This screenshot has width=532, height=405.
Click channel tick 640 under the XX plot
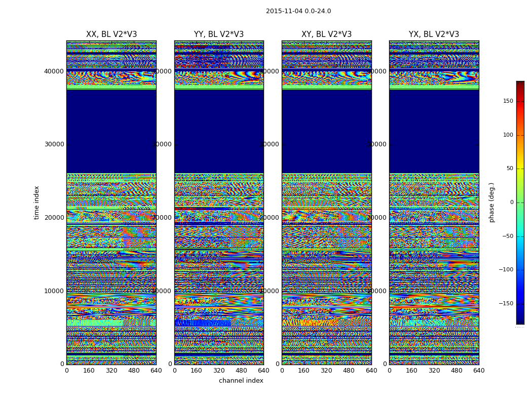coord(156,371)
